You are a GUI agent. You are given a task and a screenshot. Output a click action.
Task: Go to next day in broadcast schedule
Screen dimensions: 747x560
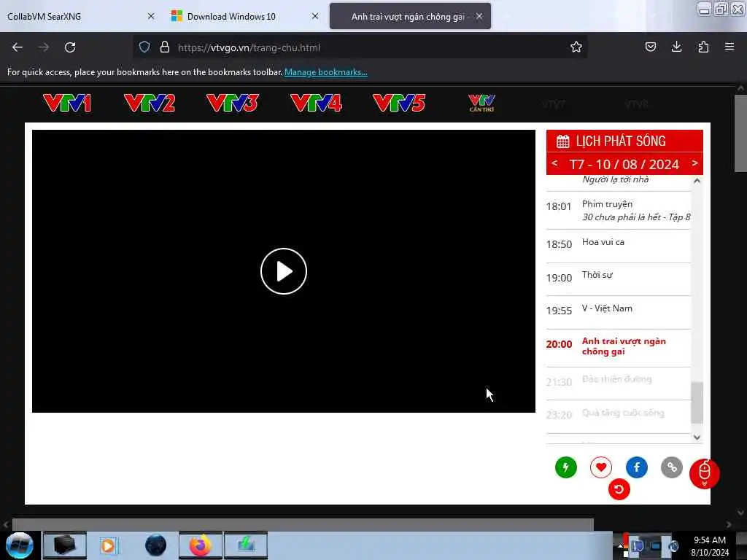tap(694, 163)
